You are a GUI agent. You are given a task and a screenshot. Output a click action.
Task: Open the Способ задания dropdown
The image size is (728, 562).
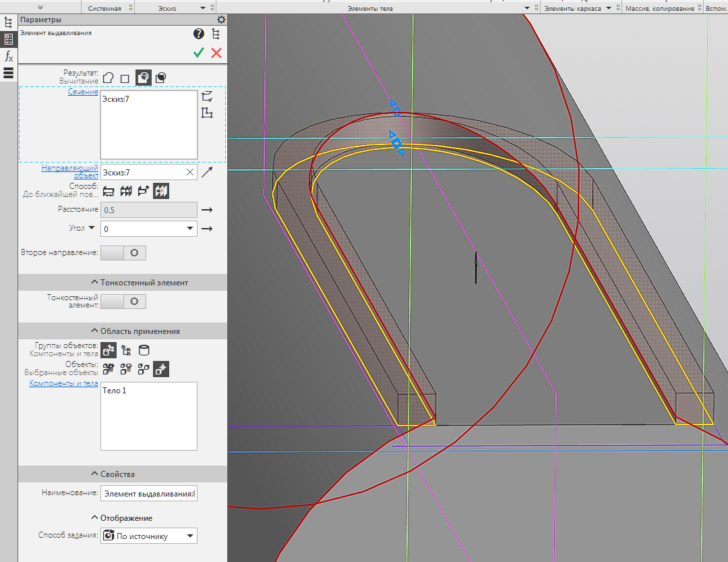point(190,536)
